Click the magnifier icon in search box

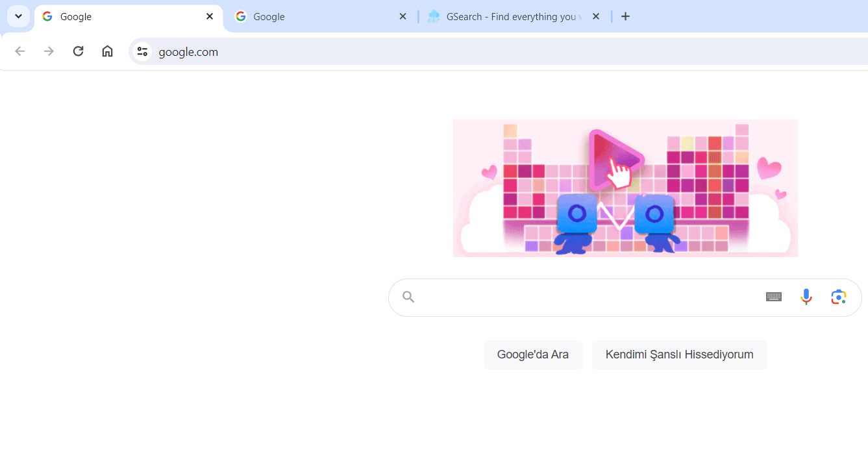click(408, 297)
